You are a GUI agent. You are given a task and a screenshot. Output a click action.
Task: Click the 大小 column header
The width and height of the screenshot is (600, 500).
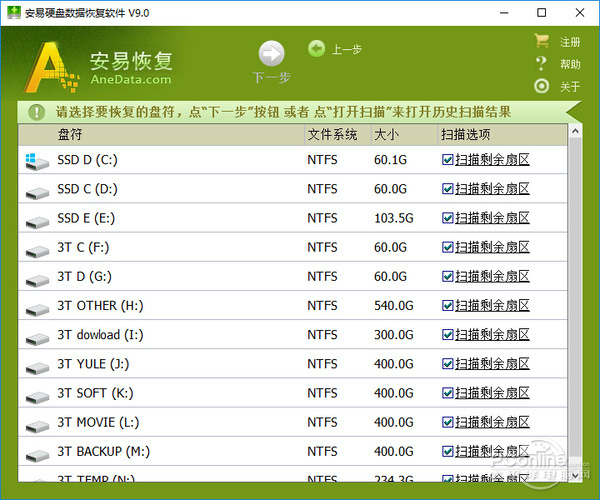(x=404, y=135)
